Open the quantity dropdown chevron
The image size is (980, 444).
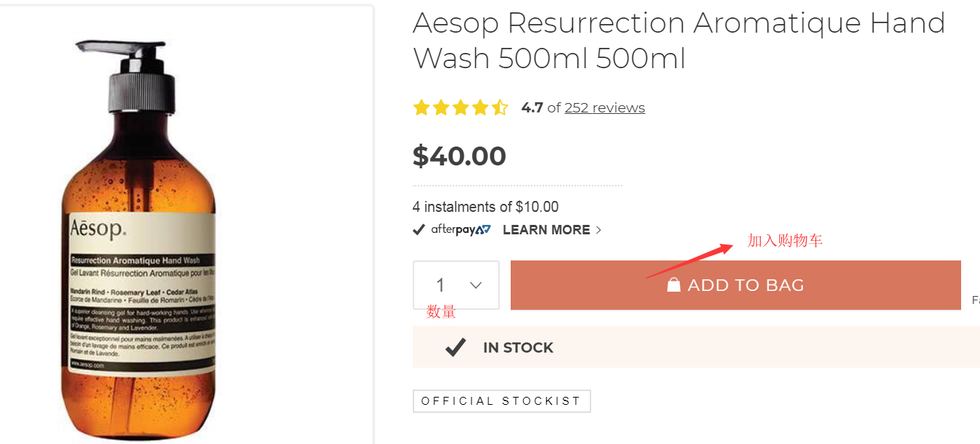[x=476, y=285]
